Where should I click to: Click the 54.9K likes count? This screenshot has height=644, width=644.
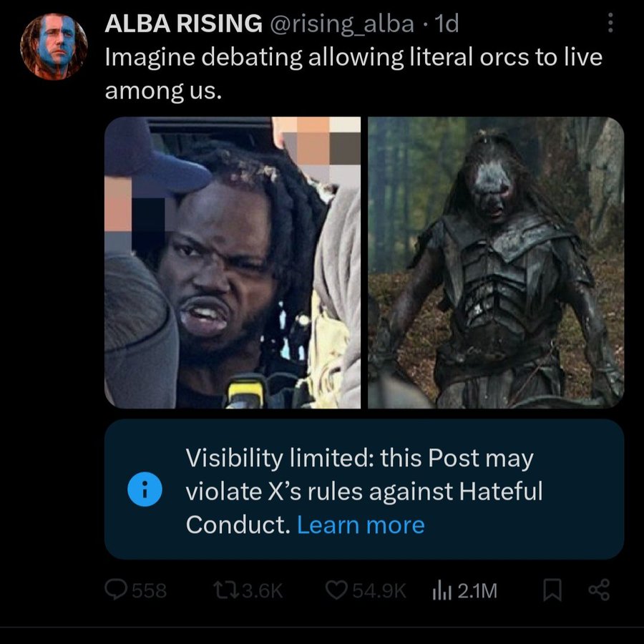click(x=379, y=590)
